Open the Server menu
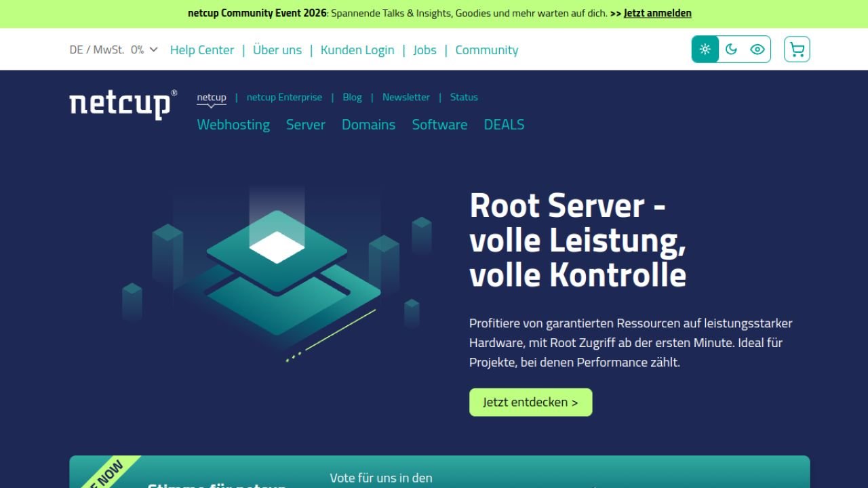Image resolution: width=868 pixels, height=488 pixels. pyautogui.click(x=306, y=125)
